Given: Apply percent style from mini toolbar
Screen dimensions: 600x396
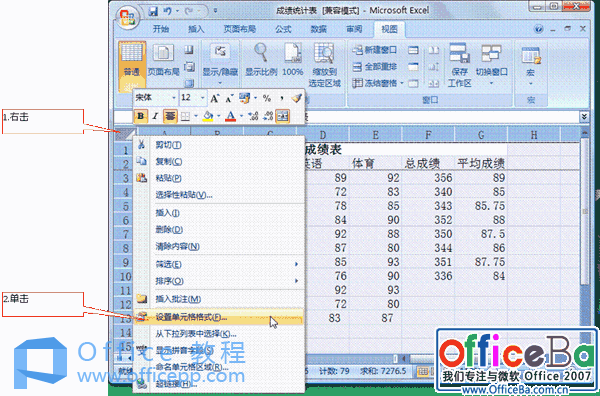Looking at the screenshot, I should [267, 98].
